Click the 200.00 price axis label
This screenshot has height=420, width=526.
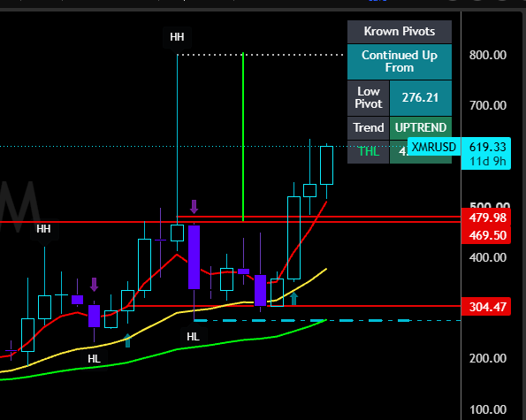487,359
